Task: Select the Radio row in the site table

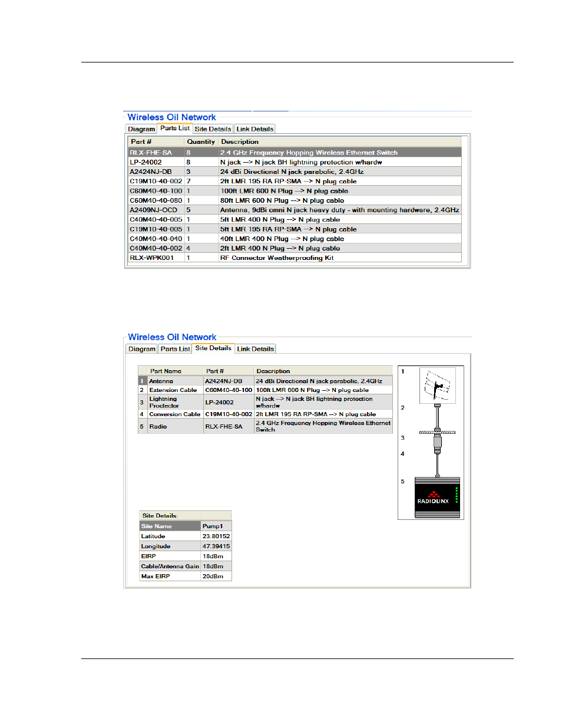Action: 265,426
